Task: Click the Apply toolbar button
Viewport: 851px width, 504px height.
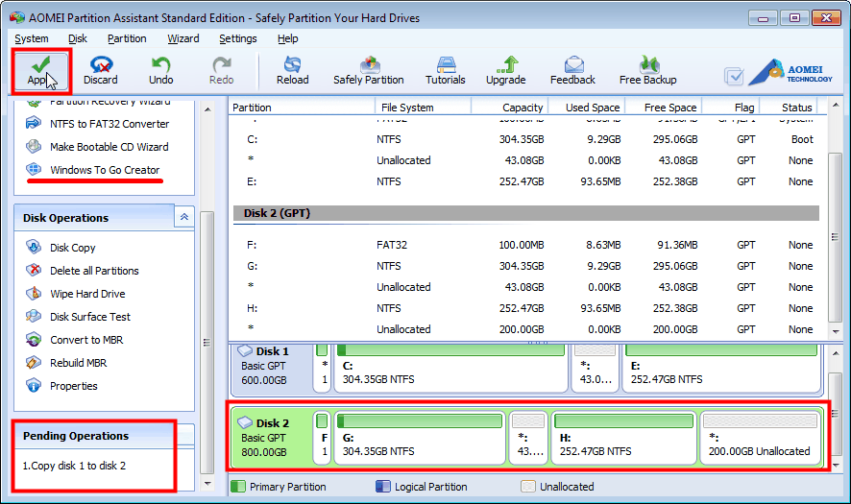Action: click(x=40, y=71)
